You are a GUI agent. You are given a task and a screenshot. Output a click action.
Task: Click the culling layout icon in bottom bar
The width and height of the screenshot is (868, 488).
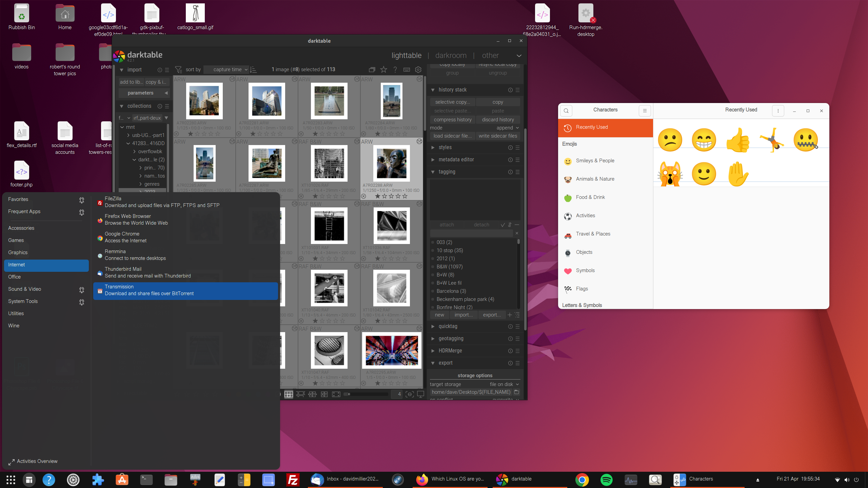tap(312, 394)
